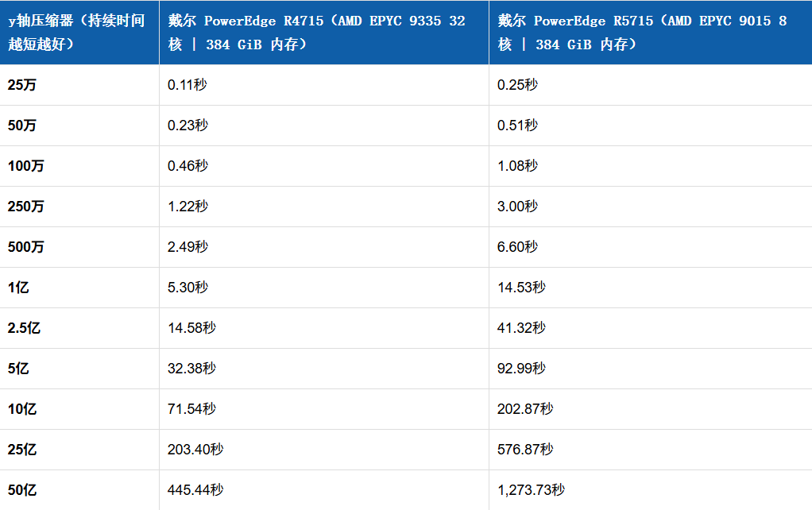Select the 1.22秒 value cell
This screenshot has width=812, height=510.
(x=324, y=206)
